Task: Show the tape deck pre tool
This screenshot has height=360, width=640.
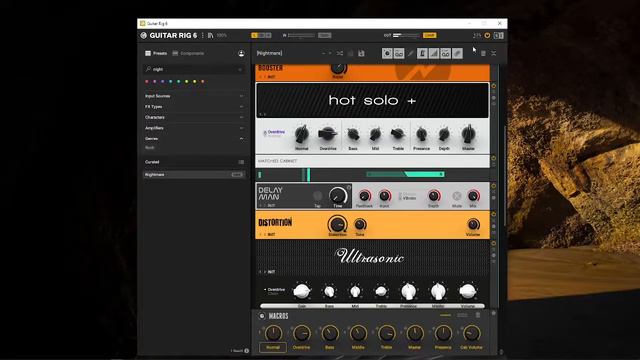Action: pyautogui.click(x=399, y=53)
